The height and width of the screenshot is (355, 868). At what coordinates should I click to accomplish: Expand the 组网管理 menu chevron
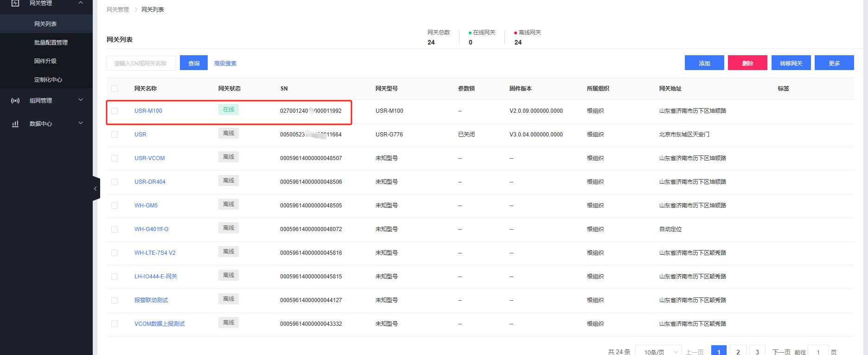pyautogui.click(x=81, y=100)
